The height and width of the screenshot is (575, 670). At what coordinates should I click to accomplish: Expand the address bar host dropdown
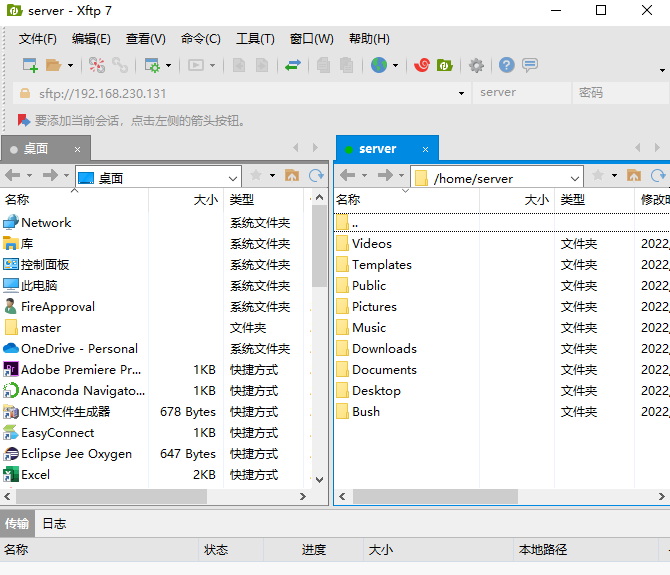click(461, 93)
